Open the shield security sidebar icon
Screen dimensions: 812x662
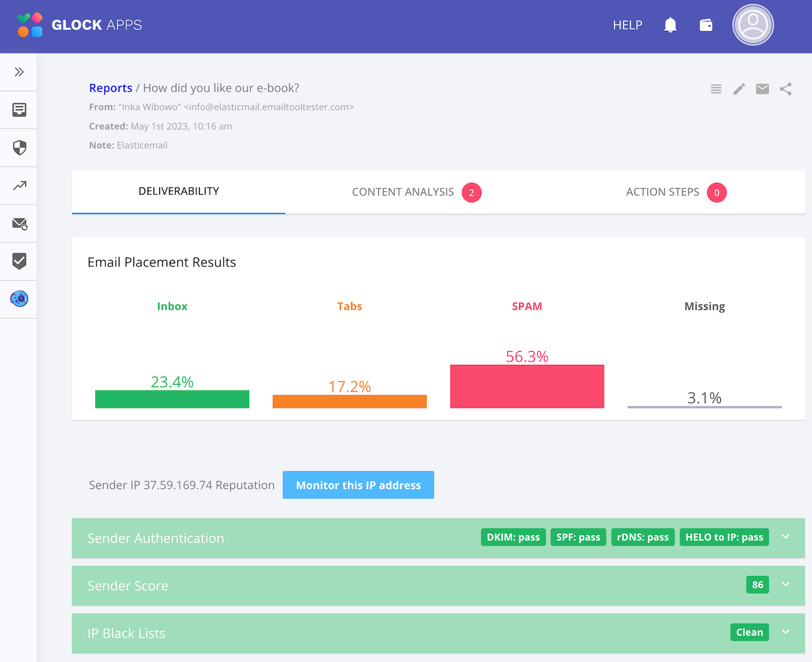[19, 147]
